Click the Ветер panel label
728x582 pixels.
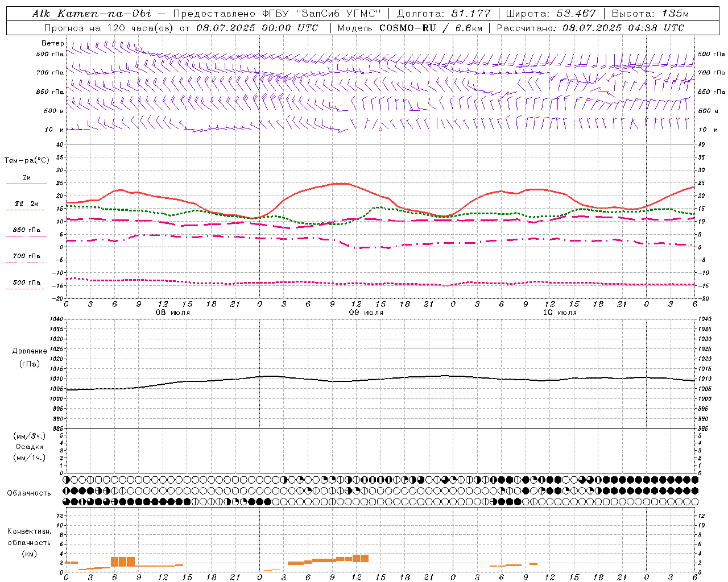(53, 43)
